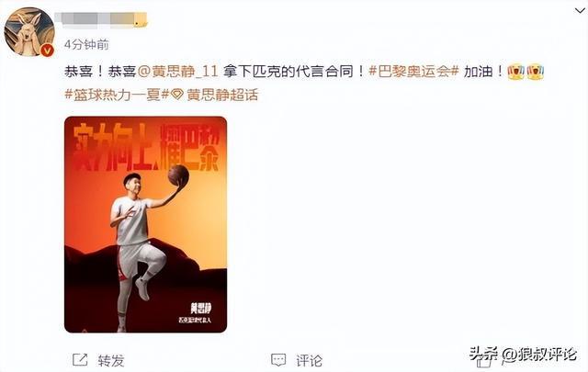Viewport: 588px width, 372px height.
Task: Expand the post options chevron
Action: click(x=580, y=11)
